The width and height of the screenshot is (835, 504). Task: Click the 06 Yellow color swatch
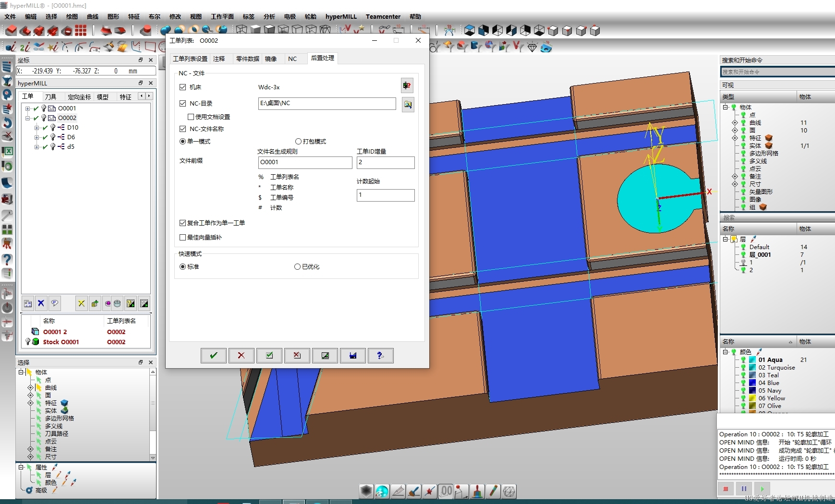pyautogui.click(x=752, y=398)
